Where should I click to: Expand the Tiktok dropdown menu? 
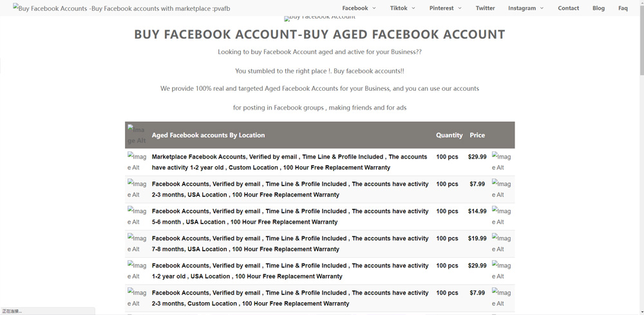click(402, 8)
